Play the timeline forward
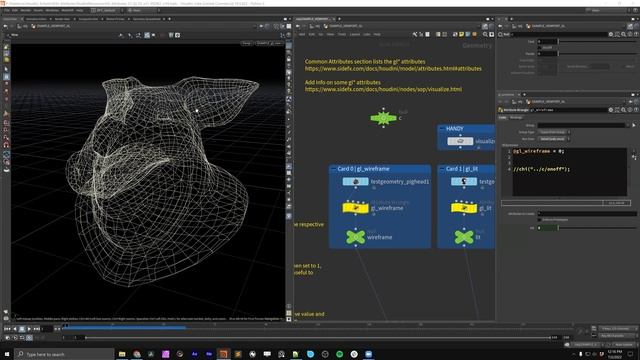The width and height of the screenshot is (640, 360). [29, 329]
